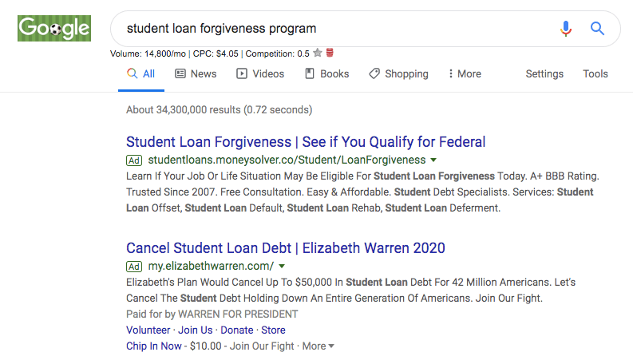This screenshot has width=633, height=364.
Task: Expand the studentloans.moneysolver.co ad arrow
Action: [x=433, y=160]
